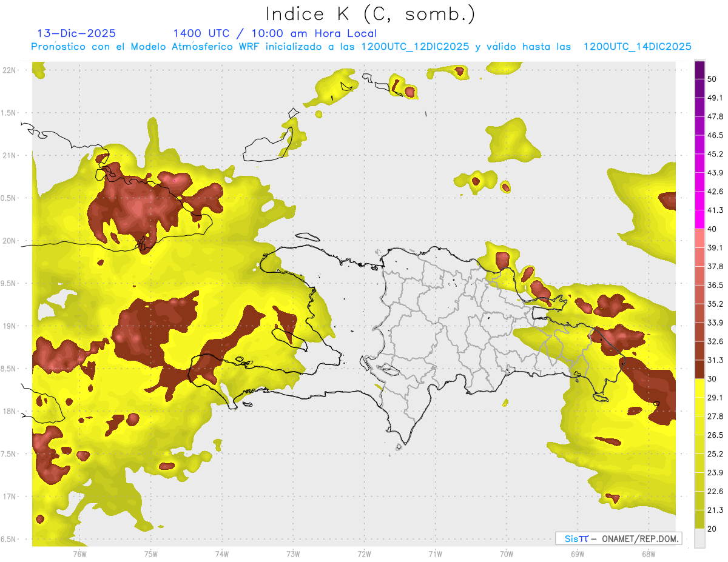728x562 pixels.
Task: Click the legend value 36.5
Action: (715, 285)
